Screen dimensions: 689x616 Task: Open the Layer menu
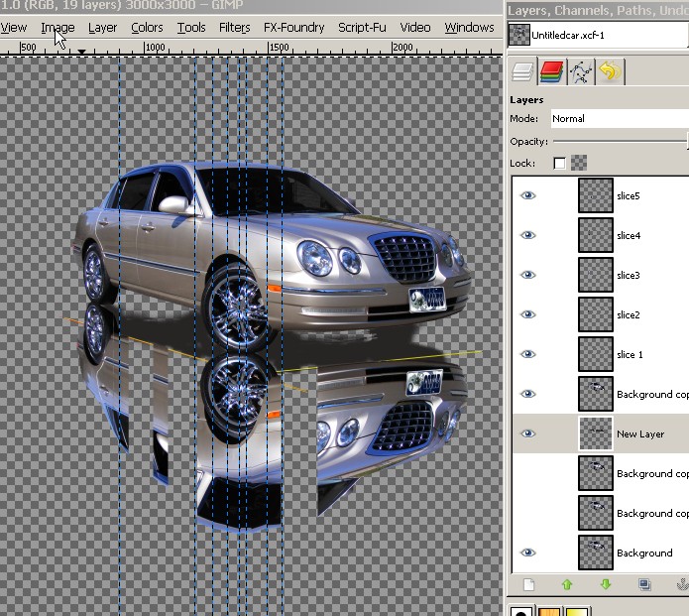tap(102, 28)
